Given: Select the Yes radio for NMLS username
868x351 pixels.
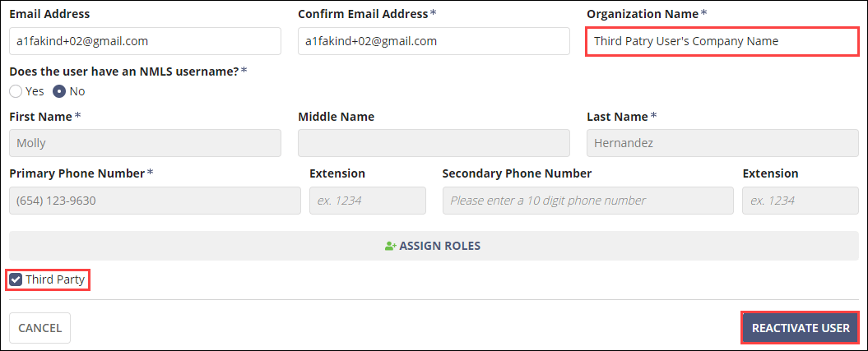Looking at the screenshot, I should click(x=16, y=91).
